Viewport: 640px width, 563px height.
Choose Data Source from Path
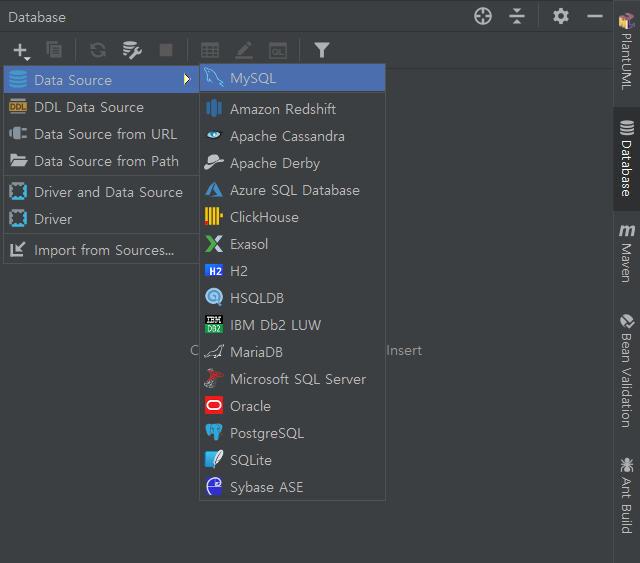(101, 161)
